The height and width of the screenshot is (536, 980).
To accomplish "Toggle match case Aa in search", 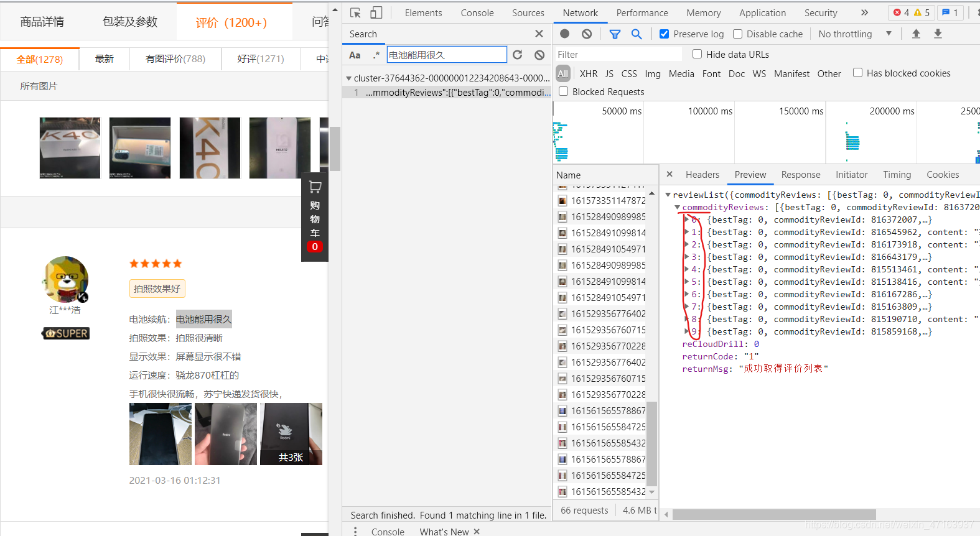I will (x=355, y=55).
